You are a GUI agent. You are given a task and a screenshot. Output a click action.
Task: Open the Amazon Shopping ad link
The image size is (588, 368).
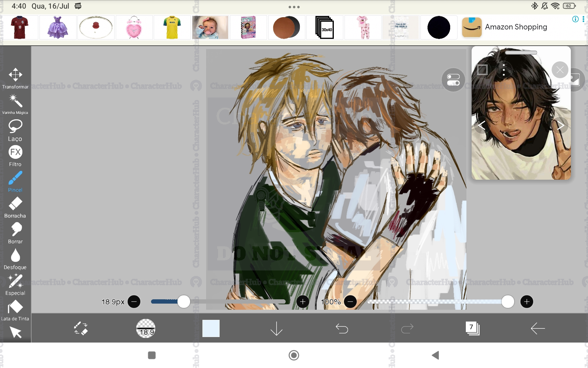516,27
